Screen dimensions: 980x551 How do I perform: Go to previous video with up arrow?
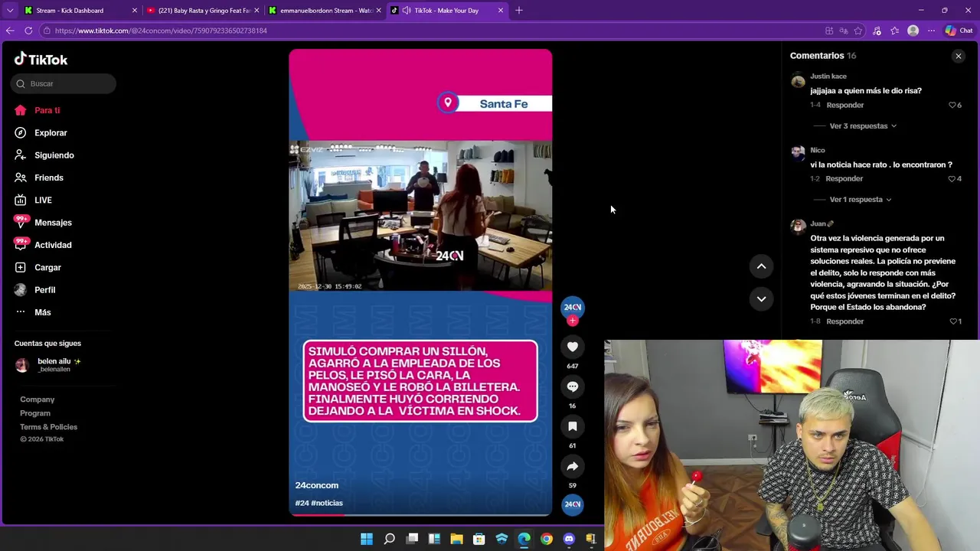click(x=761, y=266)
